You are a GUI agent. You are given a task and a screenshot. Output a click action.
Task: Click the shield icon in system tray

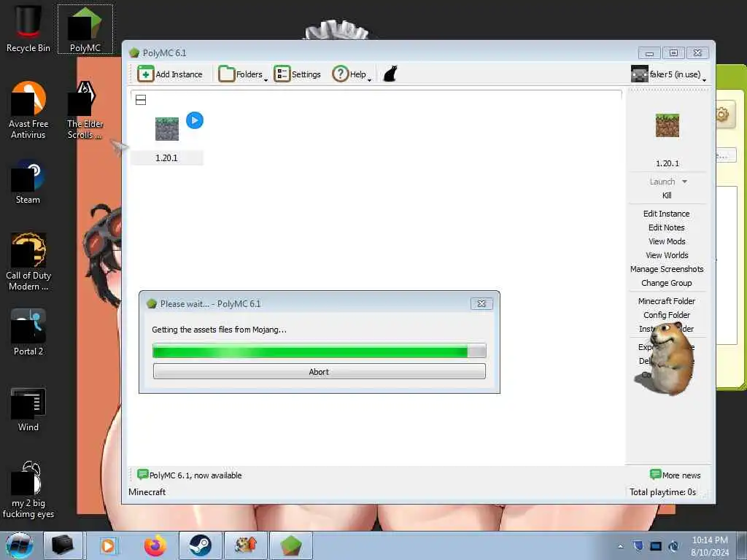point(638,545)
